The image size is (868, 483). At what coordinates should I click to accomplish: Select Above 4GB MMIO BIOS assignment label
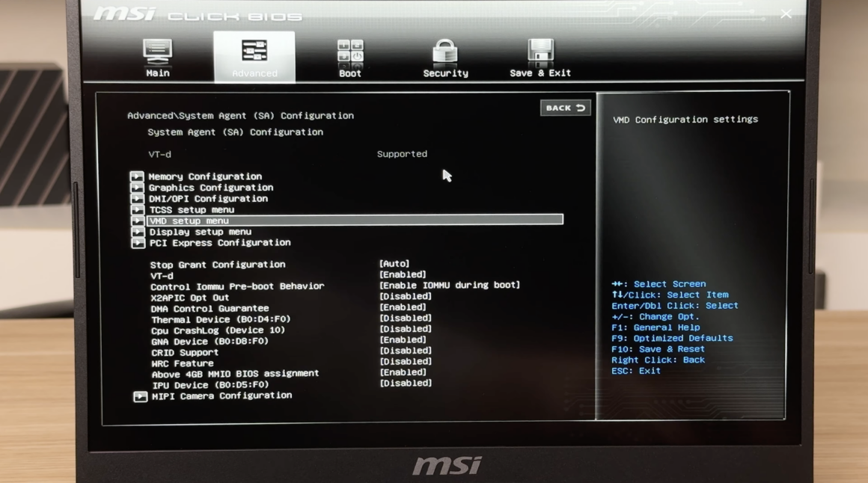(235, 374)
